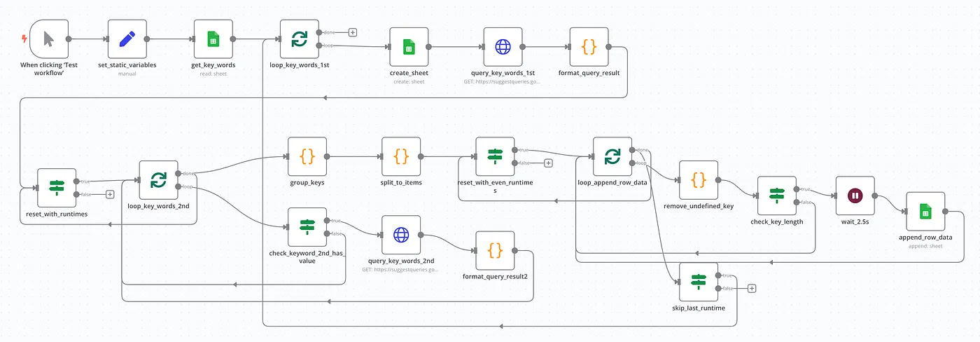Select the remove_undefined_key code node
Viewport: 980px width, 342px height.
(x=699, y=180)
